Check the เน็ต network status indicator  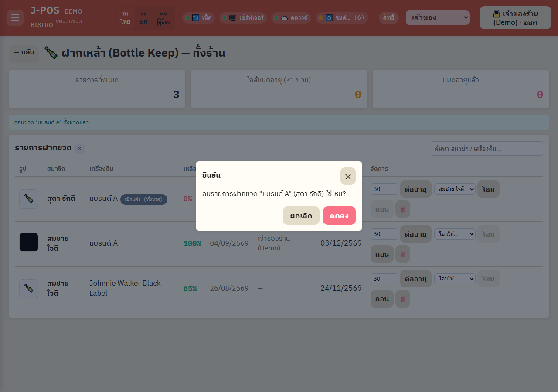[198, 18]
